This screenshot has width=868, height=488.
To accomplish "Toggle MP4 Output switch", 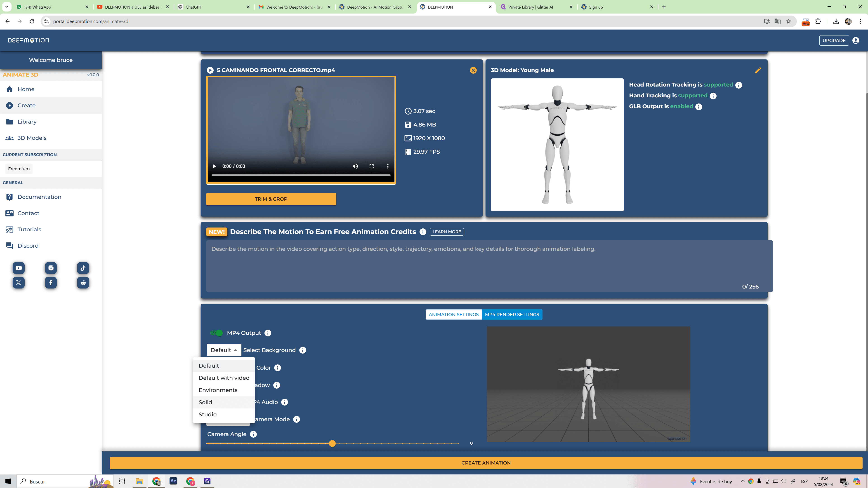I will pos(216,333).
